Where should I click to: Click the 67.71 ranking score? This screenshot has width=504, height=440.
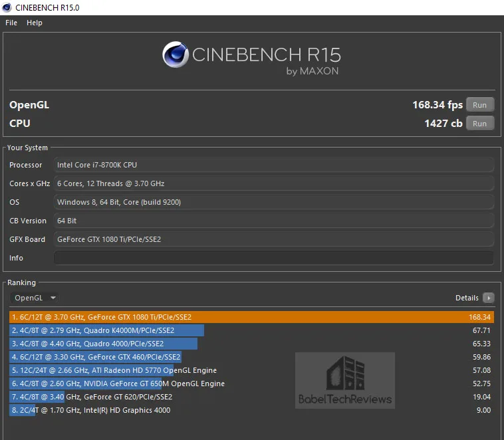481,330
